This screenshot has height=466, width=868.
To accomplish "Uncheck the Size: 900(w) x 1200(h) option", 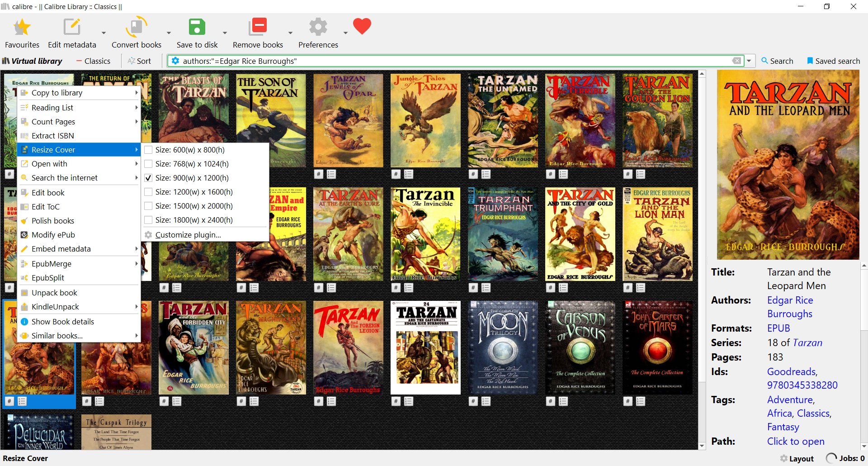I will (148, 178).
